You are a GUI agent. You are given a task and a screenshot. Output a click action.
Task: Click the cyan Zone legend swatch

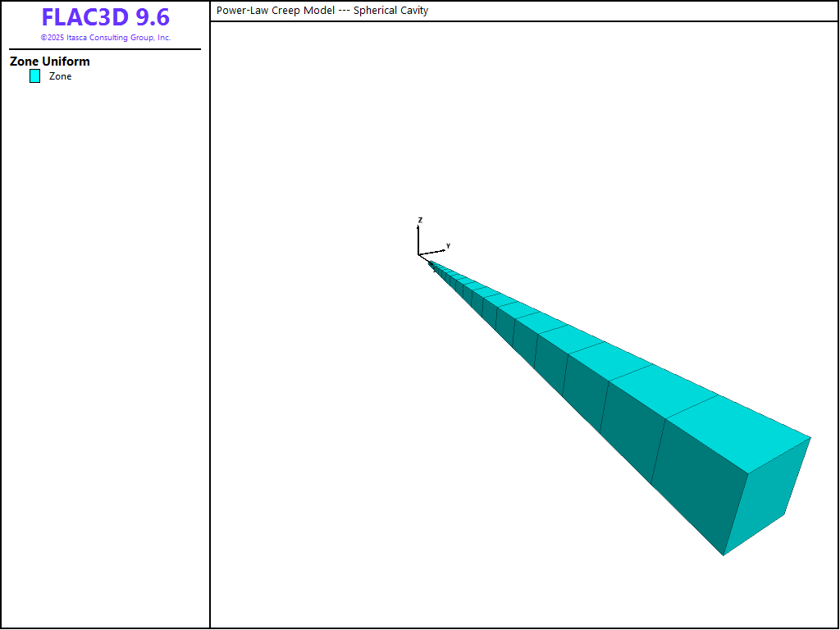34,76
